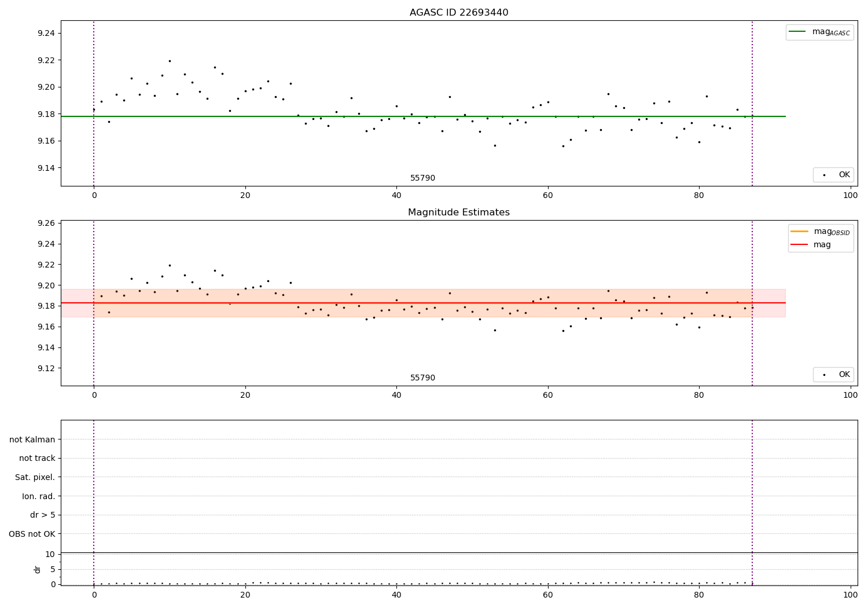Click the 'not Kalman' axis label
This screenshot has width=868, height=608.
click(x=32, y=439)
